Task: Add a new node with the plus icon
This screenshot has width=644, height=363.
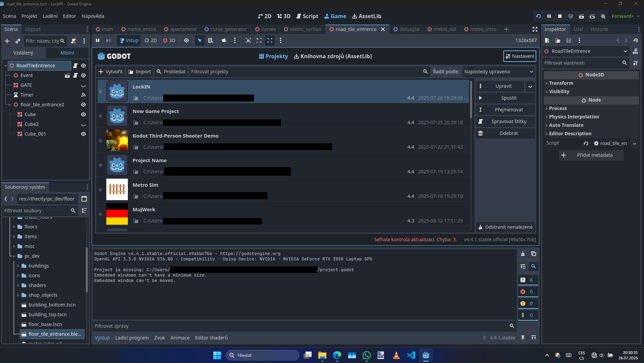Action: [7, 41]
